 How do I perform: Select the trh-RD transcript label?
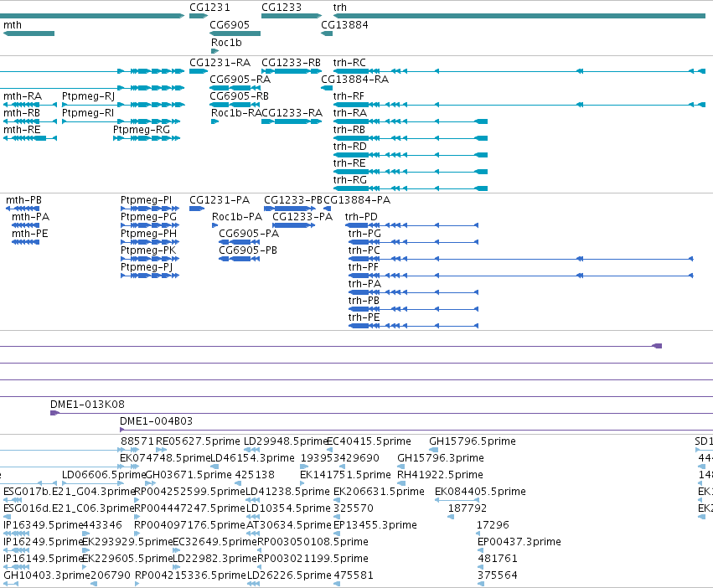349,147
